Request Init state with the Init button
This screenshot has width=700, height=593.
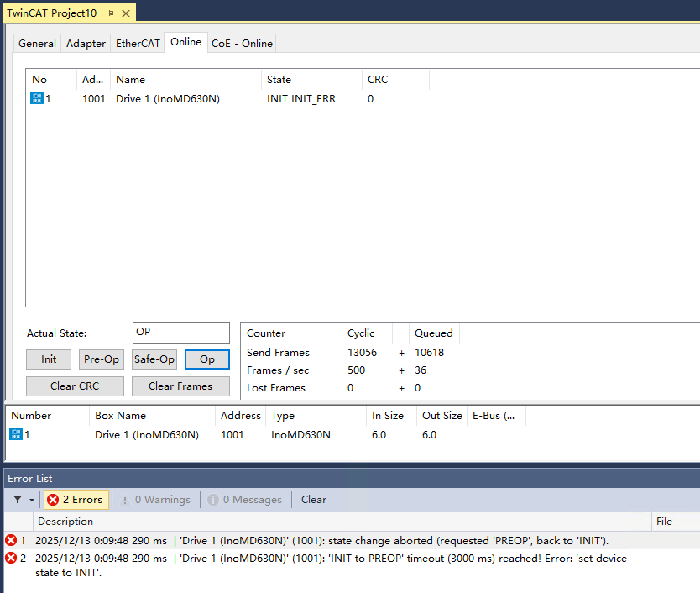click(x=49, y=359)
